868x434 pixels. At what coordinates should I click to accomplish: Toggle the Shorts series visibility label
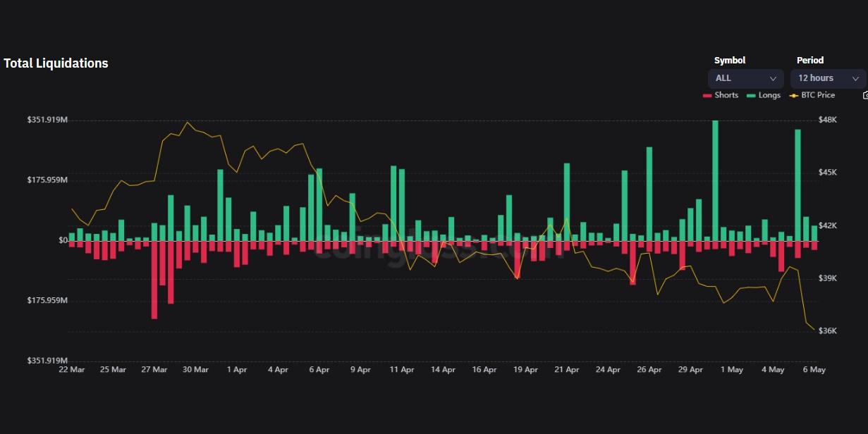click(726, 95)
